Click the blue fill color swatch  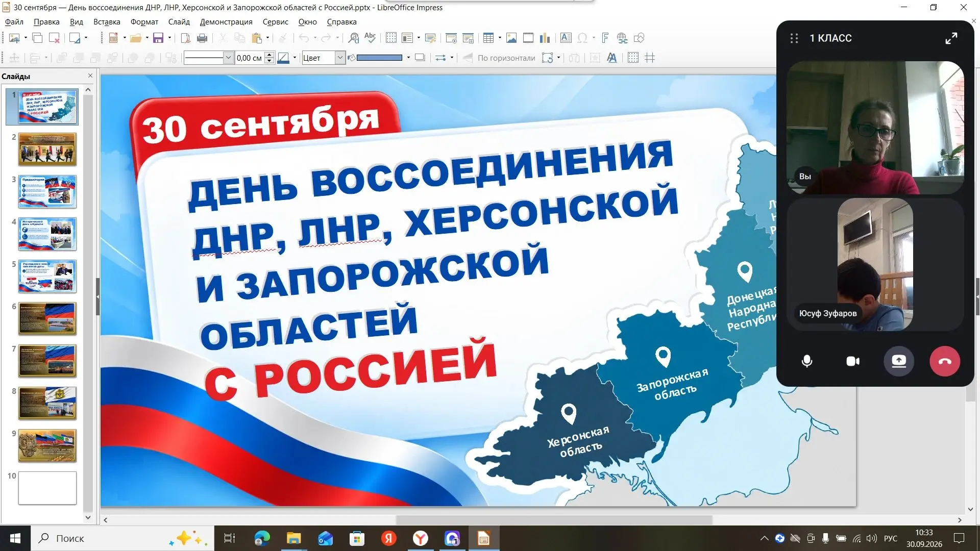tap(379, 58)
